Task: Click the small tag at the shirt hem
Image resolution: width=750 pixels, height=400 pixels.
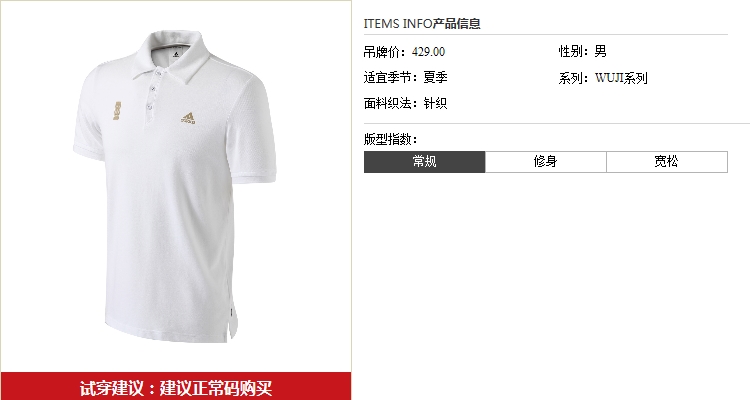Action: (231, 312)
